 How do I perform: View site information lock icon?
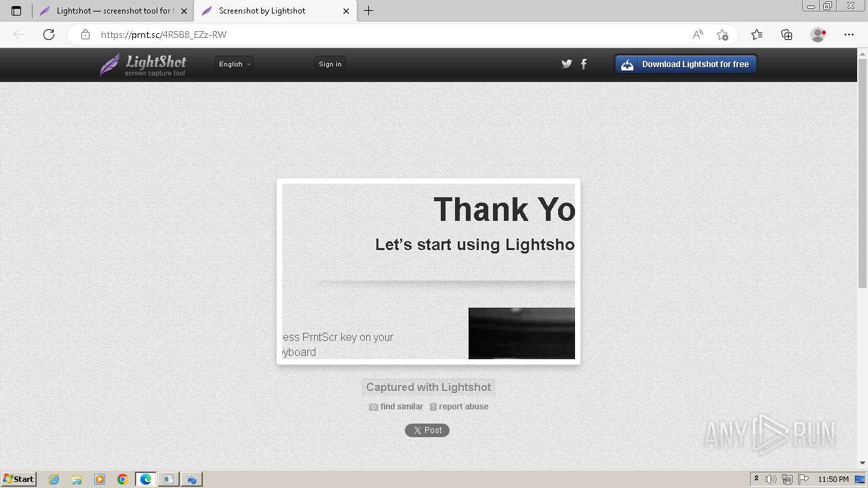pyautogui.click(x=85, y=35)
